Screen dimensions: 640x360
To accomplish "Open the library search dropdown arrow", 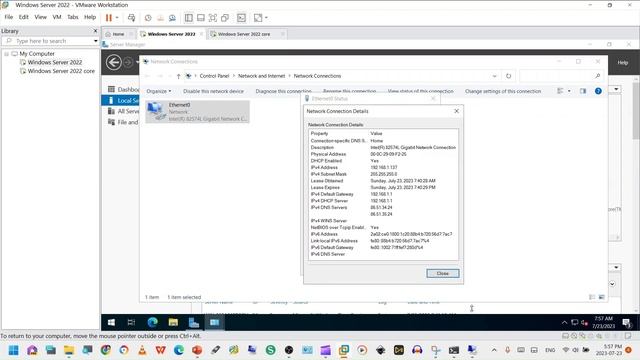I will pyautogui.click(x=96, y=41).
